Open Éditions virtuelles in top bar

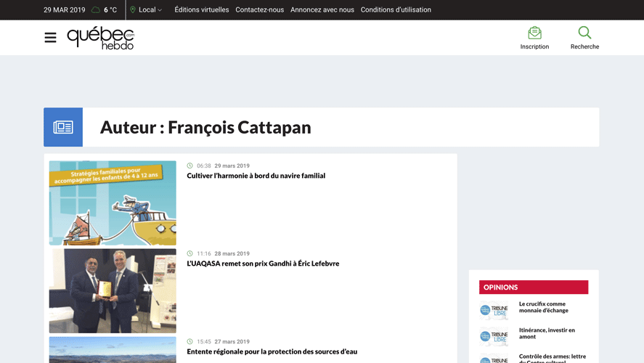202,10
